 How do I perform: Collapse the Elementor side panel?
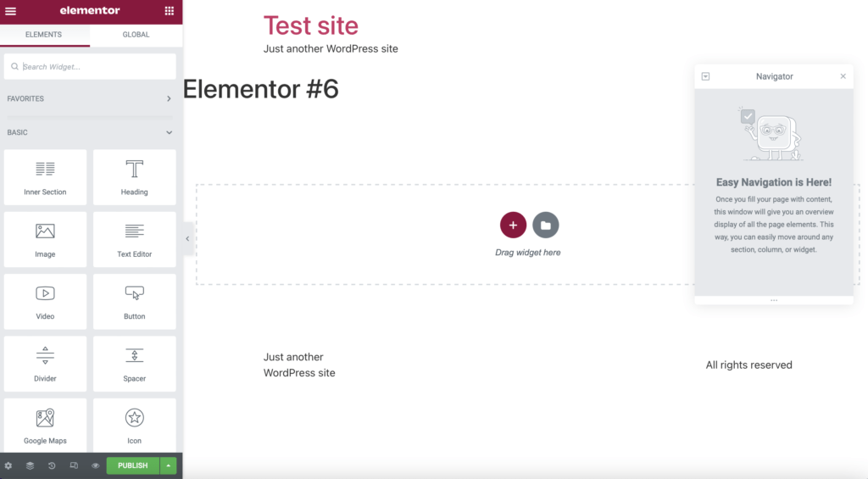[187, 239]
